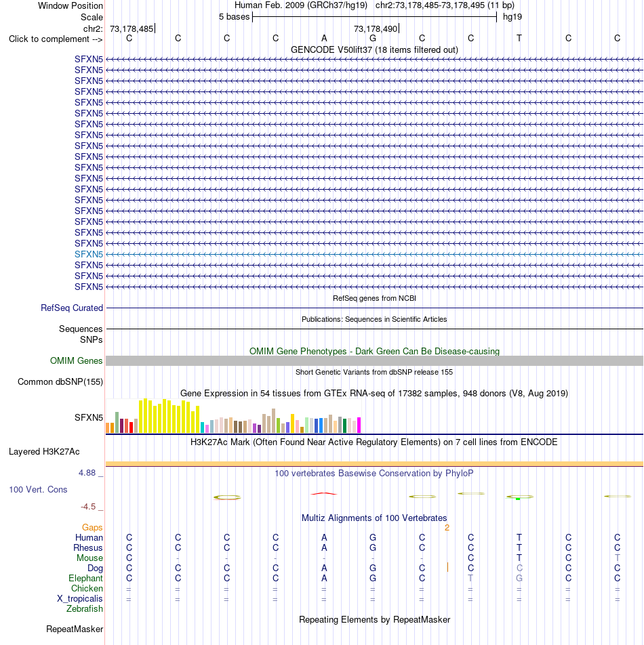This screenshot has height=645, width=644.
Task: Click the 'Scale' ruler label
Action: pos(92,18)
